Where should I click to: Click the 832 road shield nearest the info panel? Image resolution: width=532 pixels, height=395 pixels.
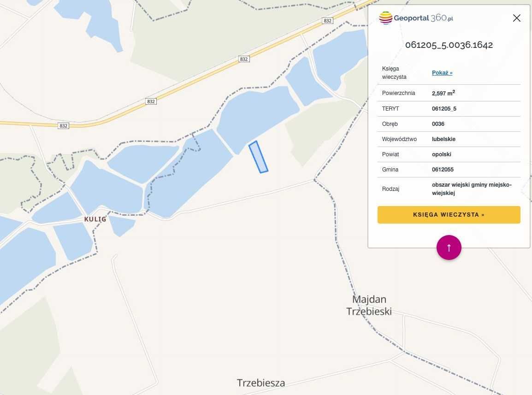click(x=327, y=21)
